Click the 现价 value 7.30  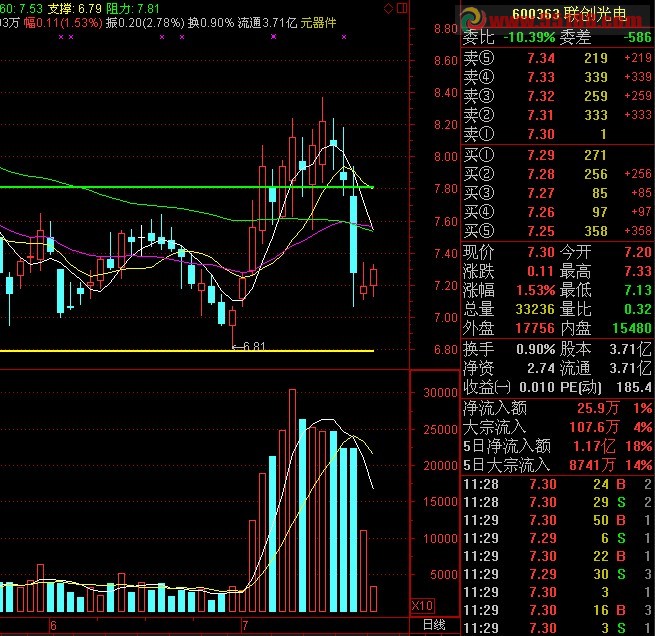pyautogui.click(x=541, y=252)
